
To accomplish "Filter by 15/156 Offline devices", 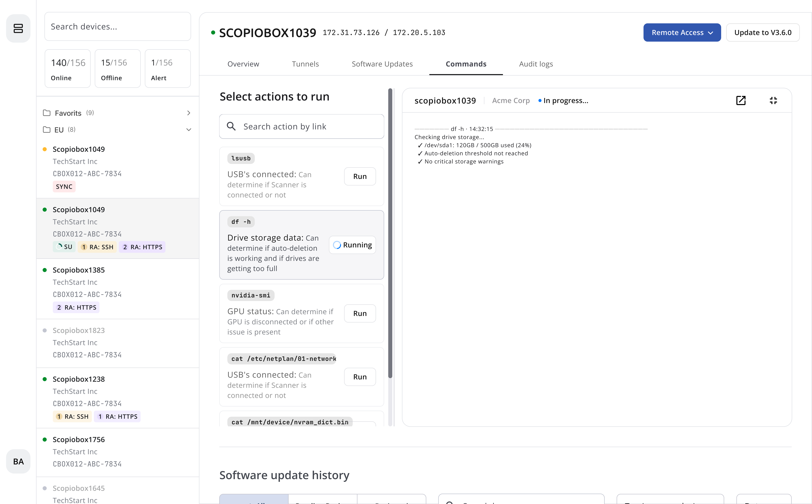I will 118,69.
